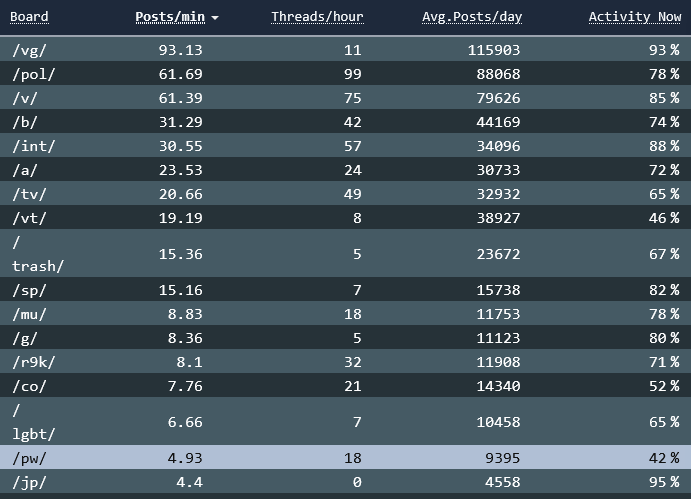The height and width of the screenshot is (499, 691).
Task: Click the 19.19 posts/min value
Action: [181, 218]
